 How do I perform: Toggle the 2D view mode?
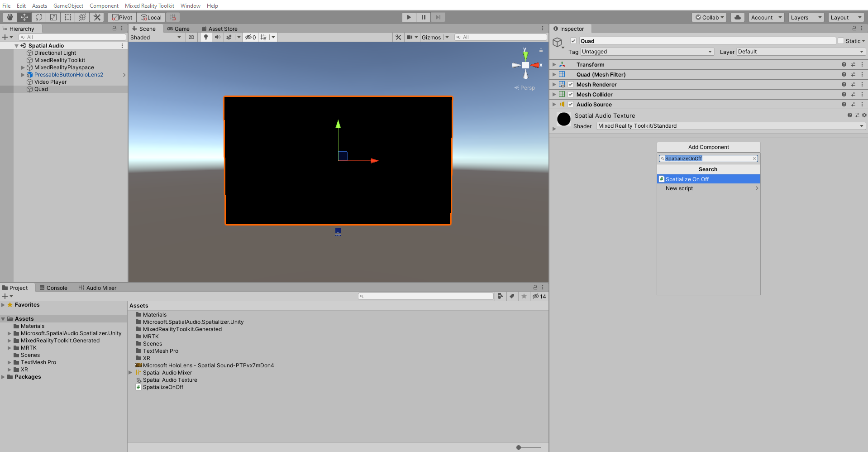[191, 37]
